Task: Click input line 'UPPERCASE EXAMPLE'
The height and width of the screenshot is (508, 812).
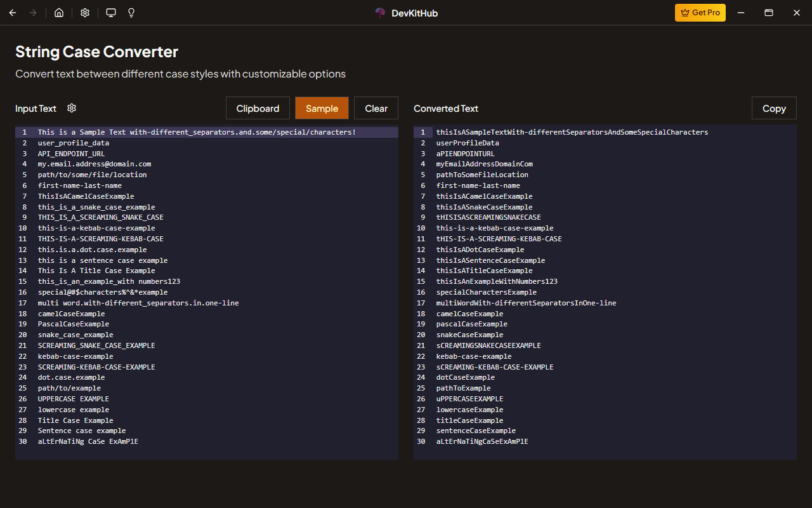Action: [x=74, y=399]
